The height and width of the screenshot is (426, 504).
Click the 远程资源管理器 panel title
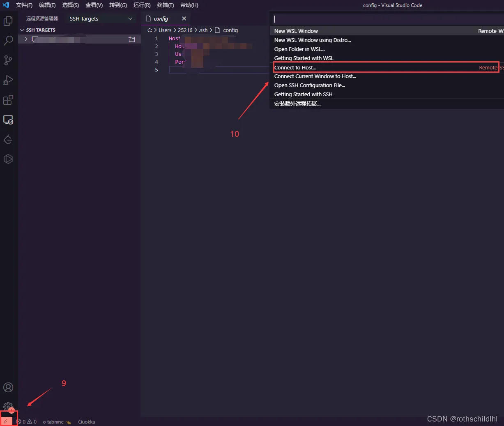click(x=42, y=18)
